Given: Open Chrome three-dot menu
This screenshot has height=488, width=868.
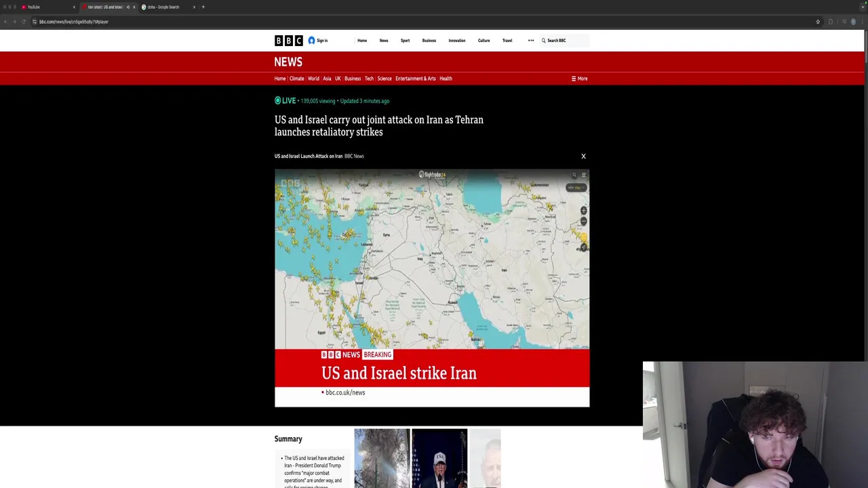Looking at the screenshot, I should 863,22.
